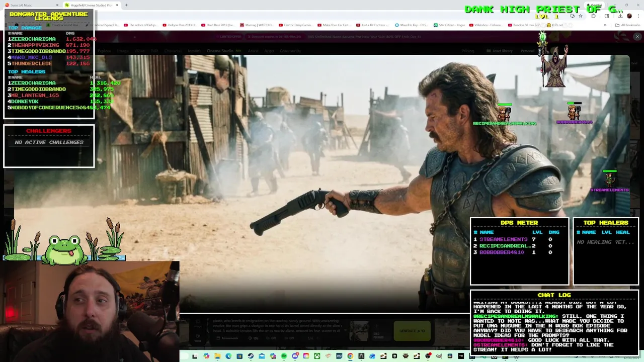The width and height of the screenshot is (644, 362).
Task: Open the Explore page in Higgsfield nav
Action: click(104, 51)
